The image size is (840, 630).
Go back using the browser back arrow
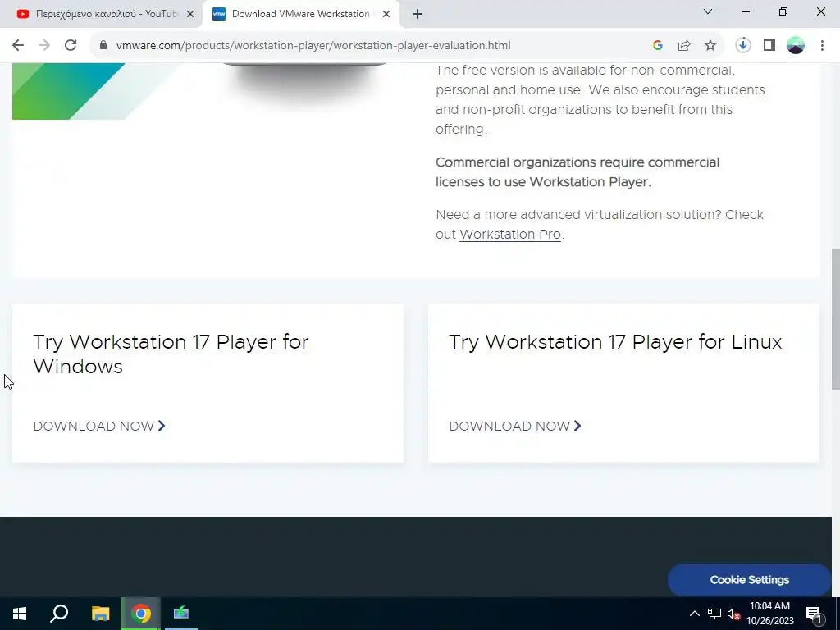pyautogui.click(x=18, y=46)
